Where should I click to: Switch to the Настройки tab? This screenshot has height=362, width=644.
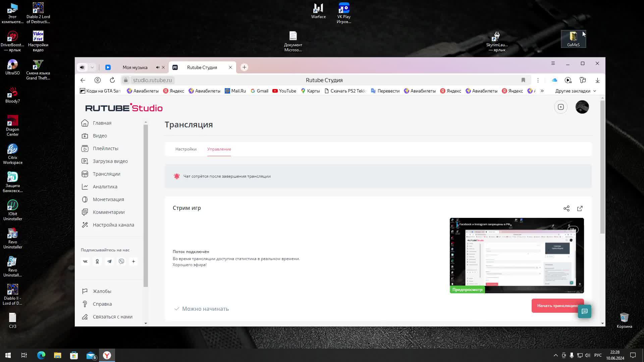tap(186, 149)
